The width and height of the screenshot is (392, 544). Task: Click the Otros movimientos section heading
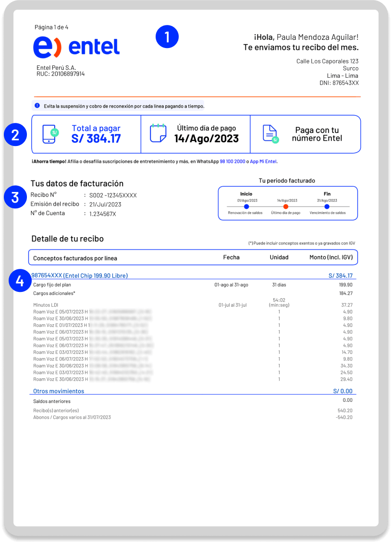[x=59, y=391]
